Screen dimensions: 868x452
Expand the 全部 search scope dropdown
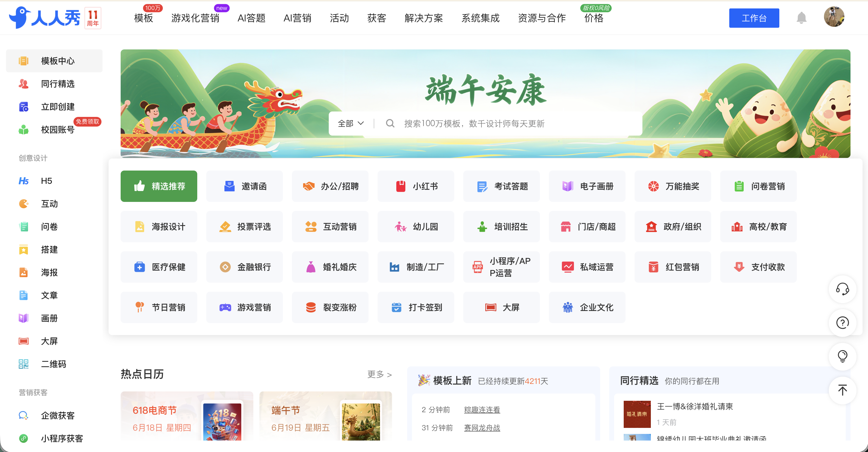(x=351, y=124)
